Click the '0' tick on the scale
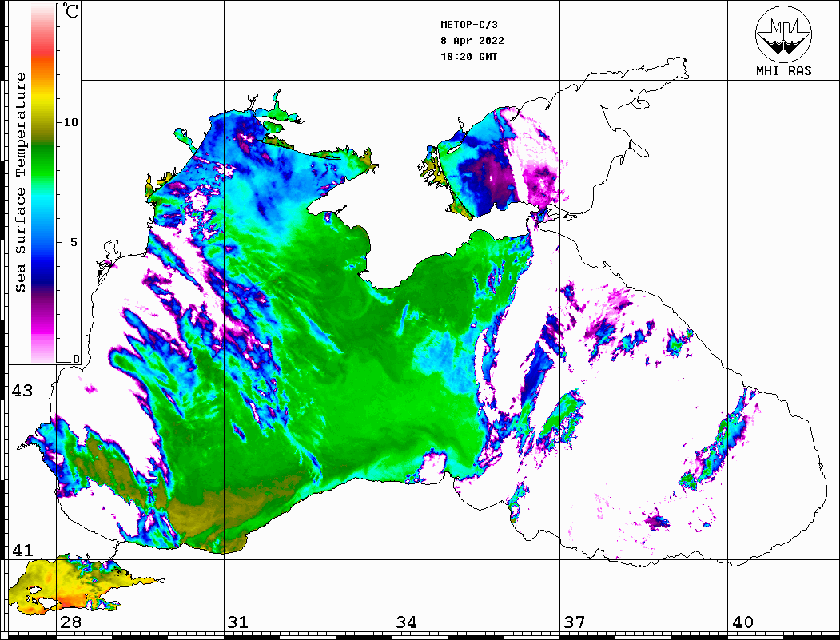The width and height of the screenshot is (840, 640). 76,359
